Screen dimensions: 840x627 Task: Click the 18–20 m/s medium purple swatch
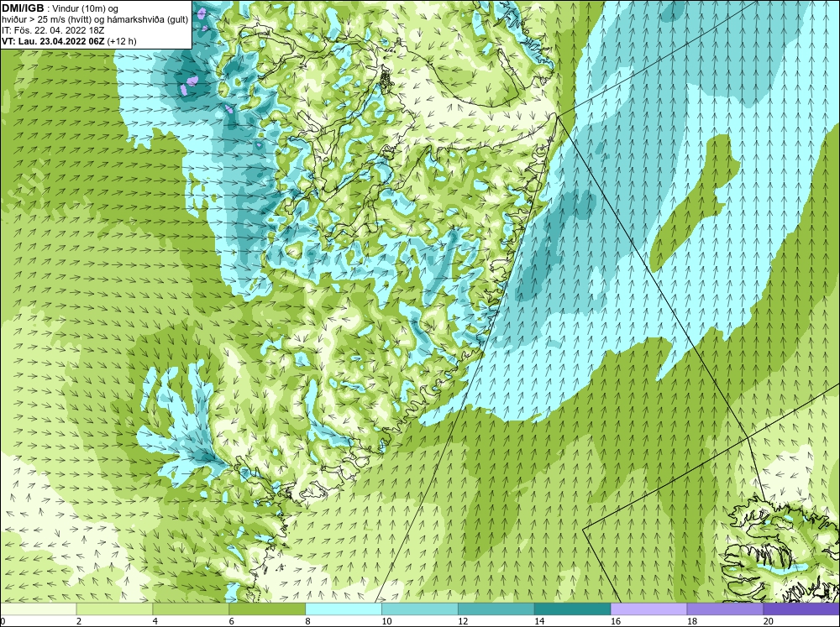point(726,609)
